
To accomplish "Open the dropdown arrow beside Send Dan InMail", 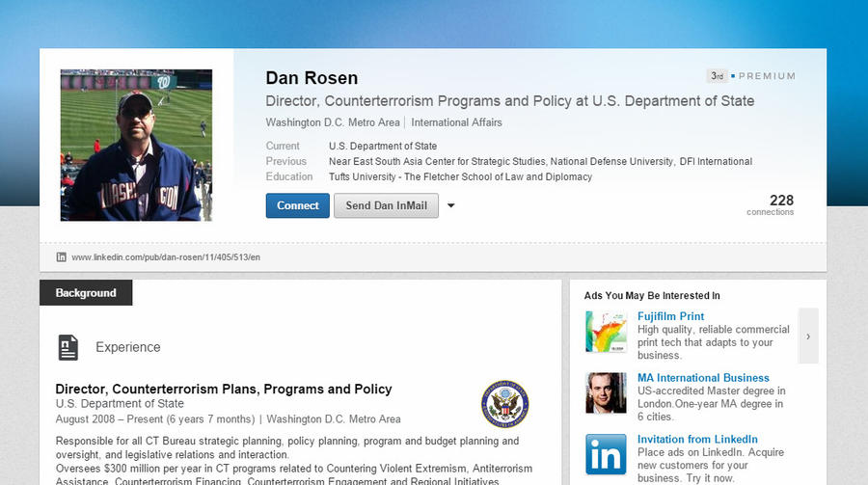I will coord(451,205).
